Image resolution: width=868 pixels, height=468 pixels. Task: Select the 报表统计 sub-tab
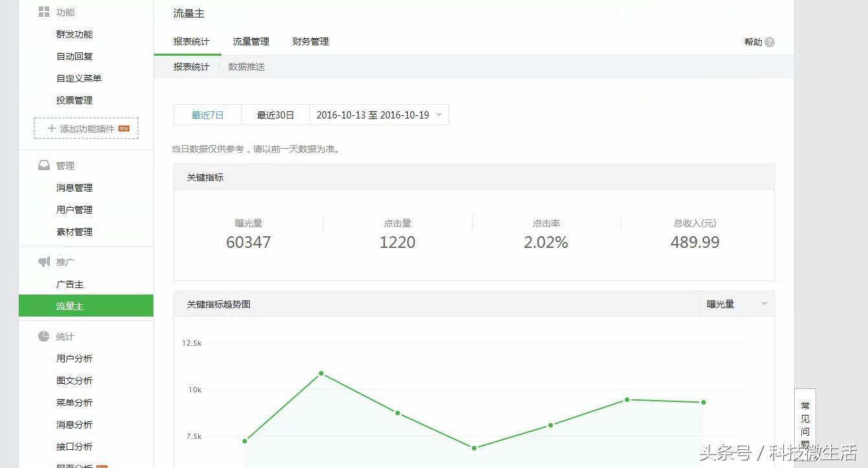click(x=192, y=67)
